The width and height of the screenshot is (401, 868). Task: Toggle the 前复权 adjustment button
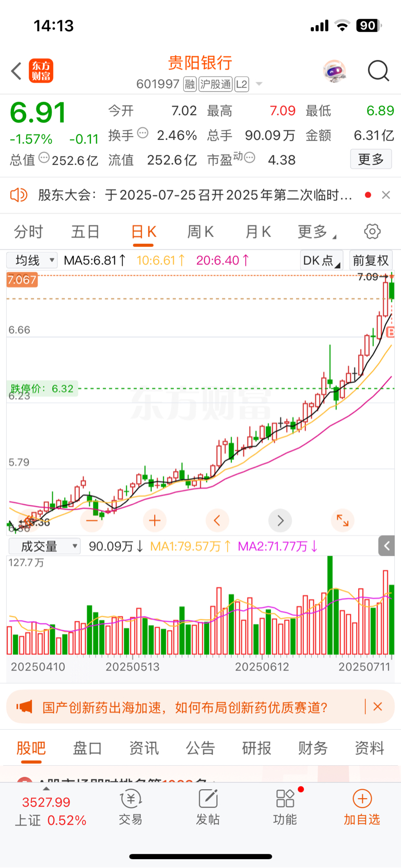point(371,260)
